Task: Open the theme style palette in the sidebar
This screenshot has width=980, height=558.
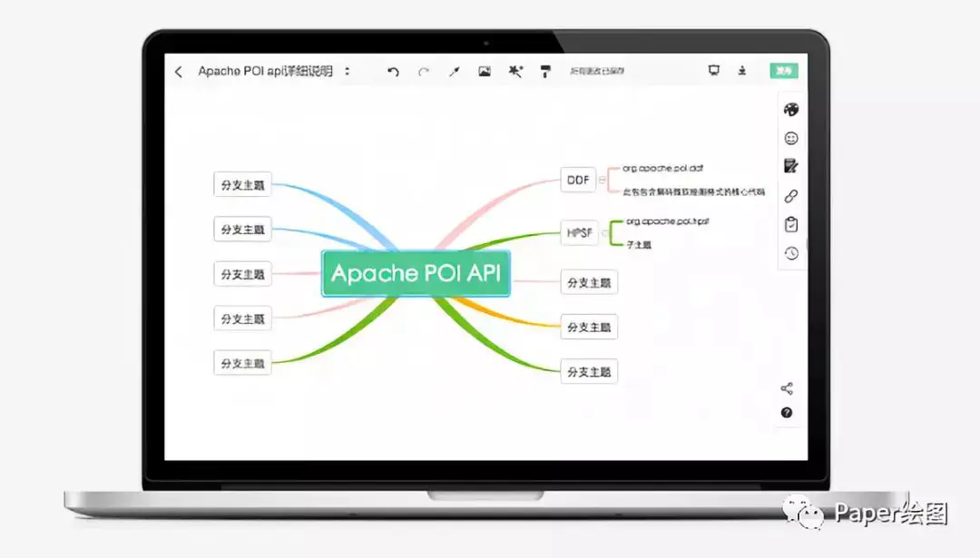Action: 790,110
